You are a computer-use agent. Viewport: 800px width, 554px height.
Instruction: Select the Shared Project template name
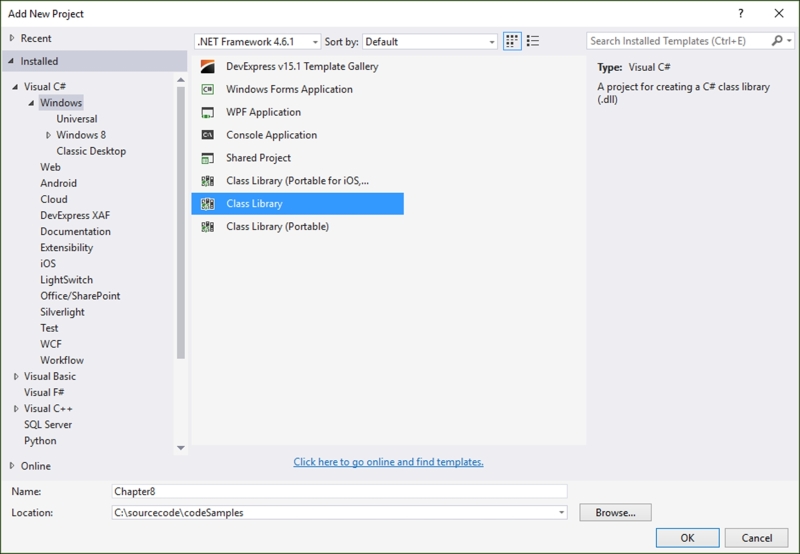258,158
